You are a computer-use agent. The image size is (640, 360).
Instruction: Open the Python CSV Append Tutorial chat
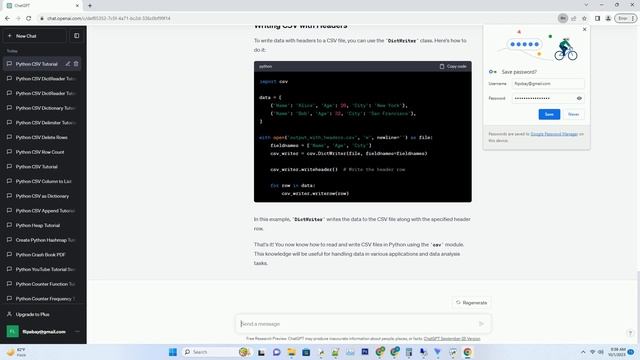click(x=42, y=211)
